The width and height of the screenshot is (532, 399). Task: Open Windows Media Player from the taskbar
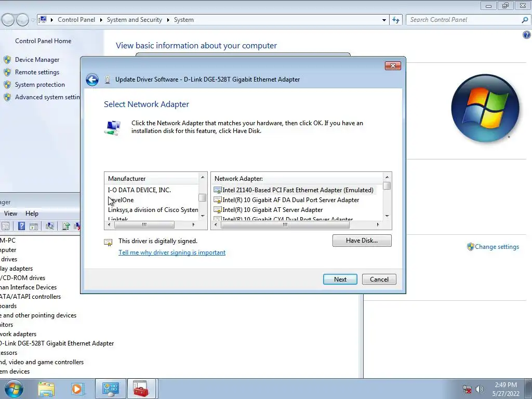pyautogui.click(x=77, y=389)
